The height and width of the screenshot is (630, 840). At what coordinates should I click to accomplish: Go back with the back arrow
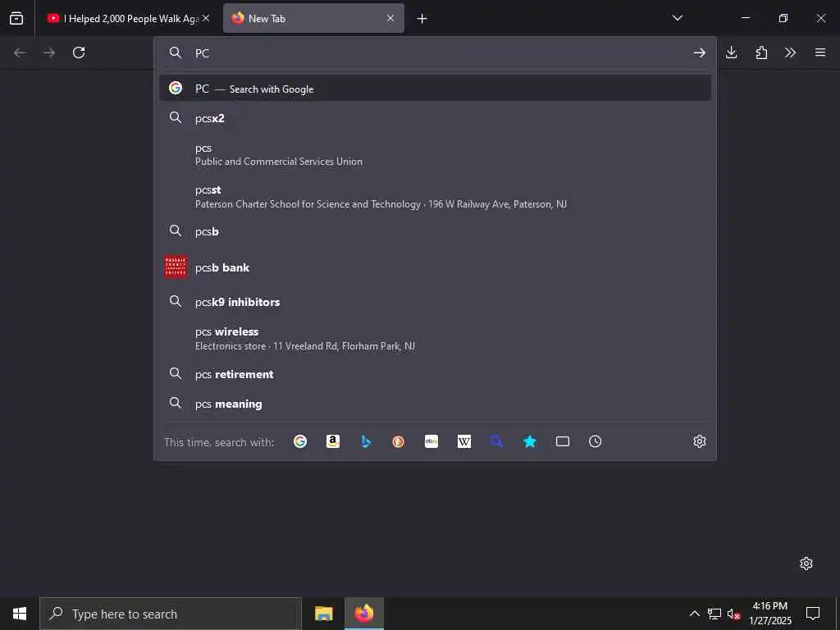coord(20,52)
